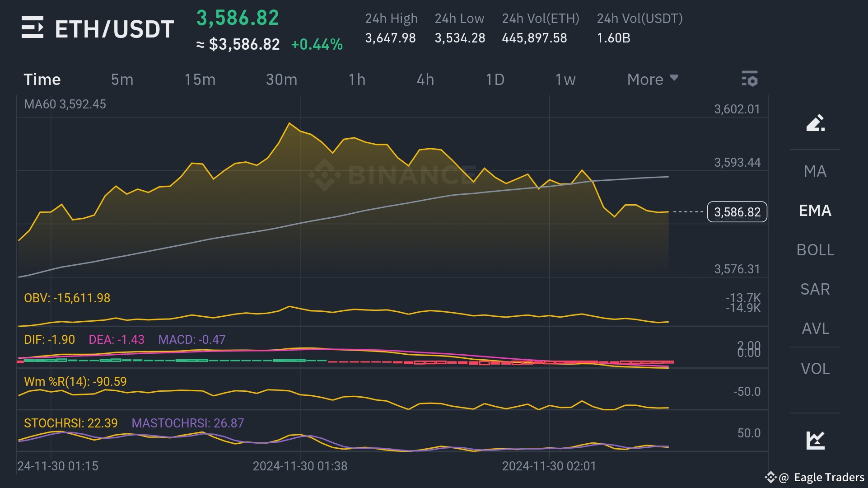Click the Binance watermark logo
This screenshot has height=488, width=868.
324,175
